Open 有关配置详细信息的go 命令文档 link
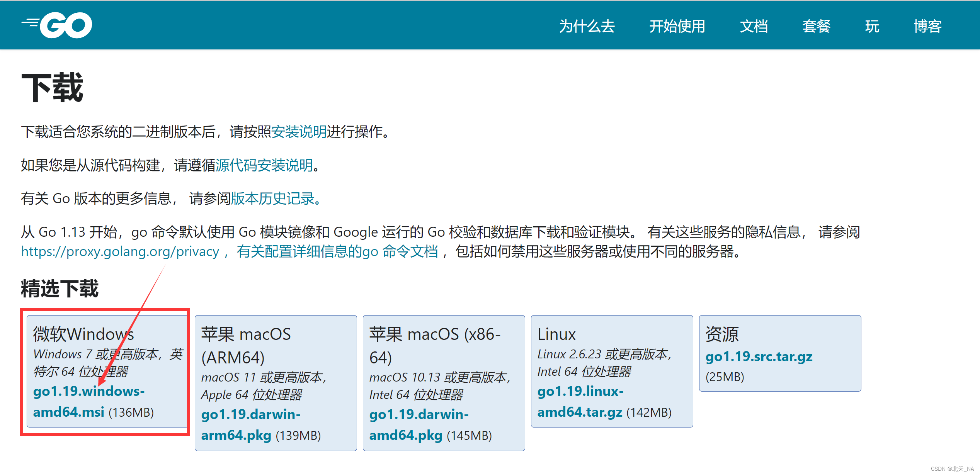The width and height of the screenshot is (980, 475). tap(337, 251)
